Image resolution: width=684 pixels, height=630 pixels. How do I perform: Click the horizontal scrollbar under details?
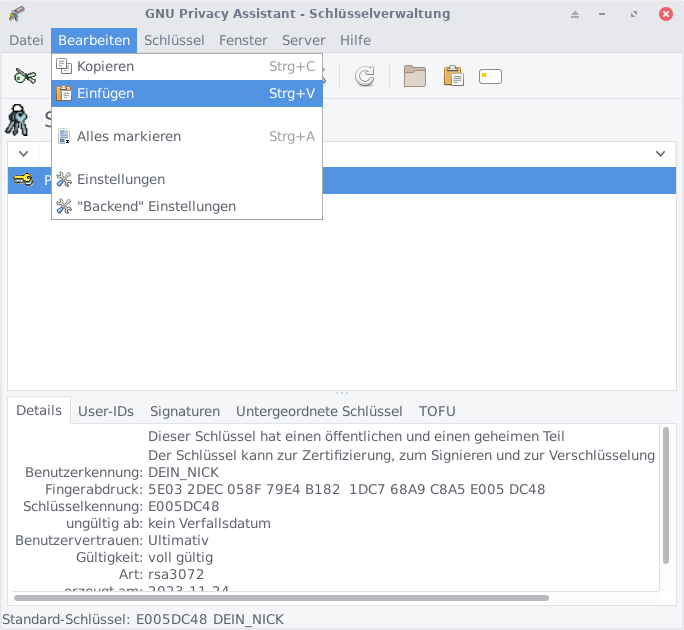tap(280, 598)
